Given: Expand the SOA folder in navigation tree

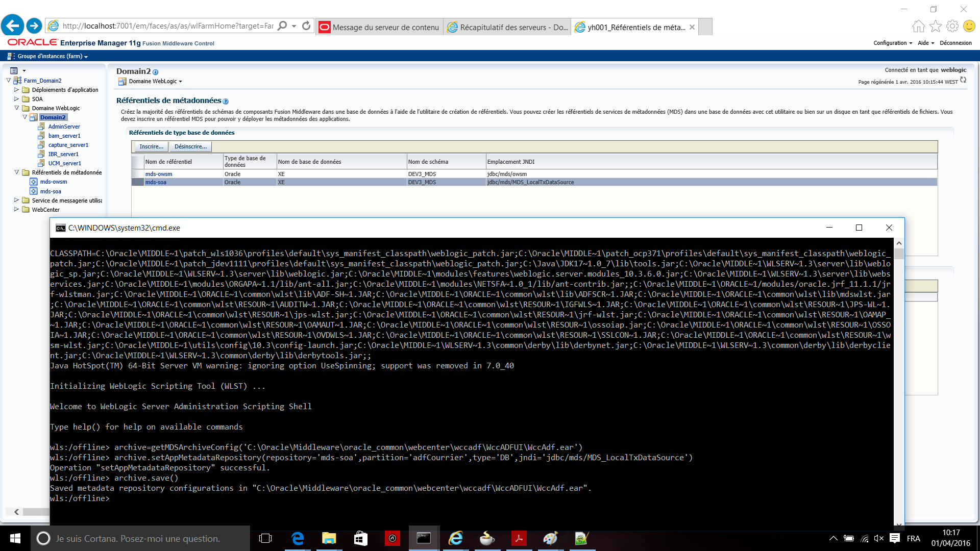Looking at the screenshot, I should click(16, 99).
